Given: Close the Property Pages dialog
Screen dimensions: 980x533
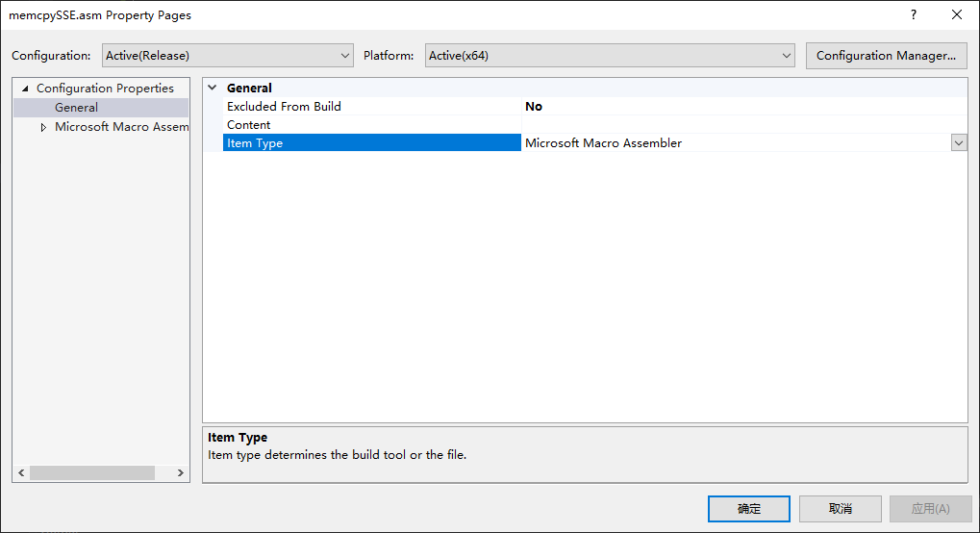Looking at the screenshot, I should (x=957, y=14).
